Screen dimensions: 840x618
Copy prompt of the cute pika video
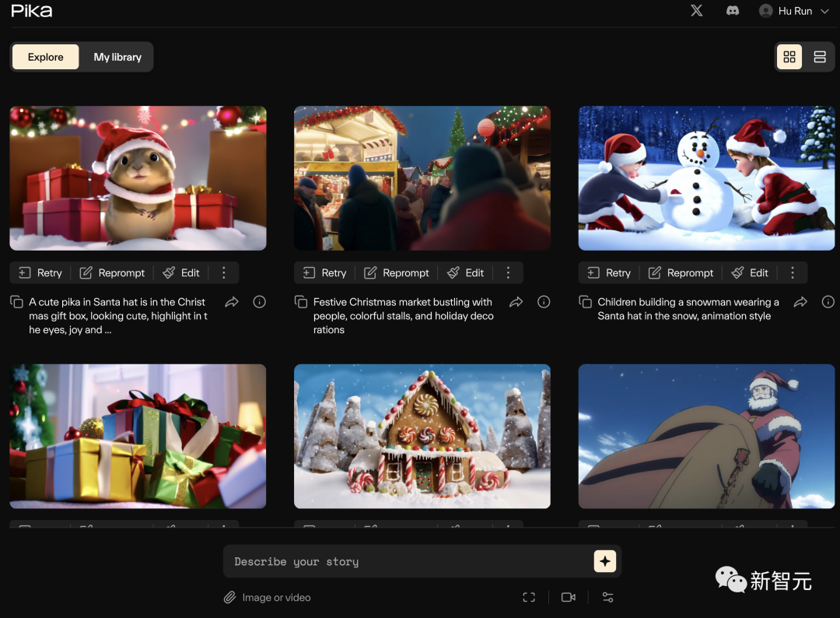[16, 302]
